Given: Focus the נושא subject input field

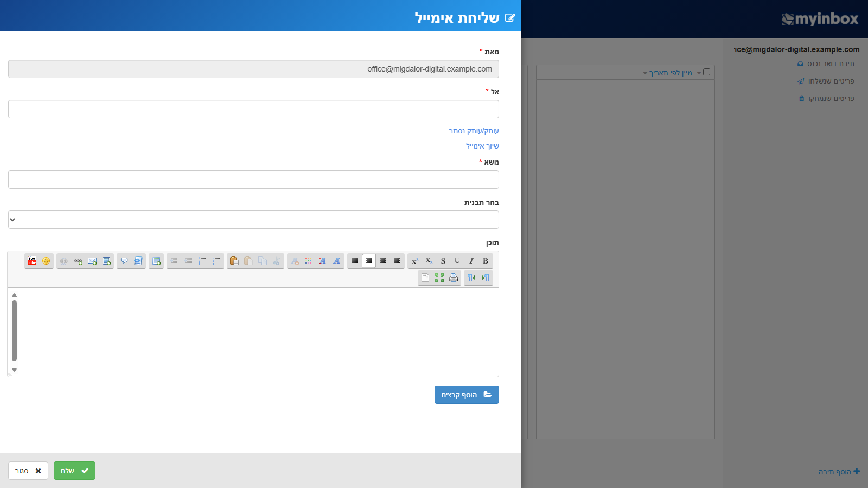Looking at the screenshot, I should tap(253, 179).
